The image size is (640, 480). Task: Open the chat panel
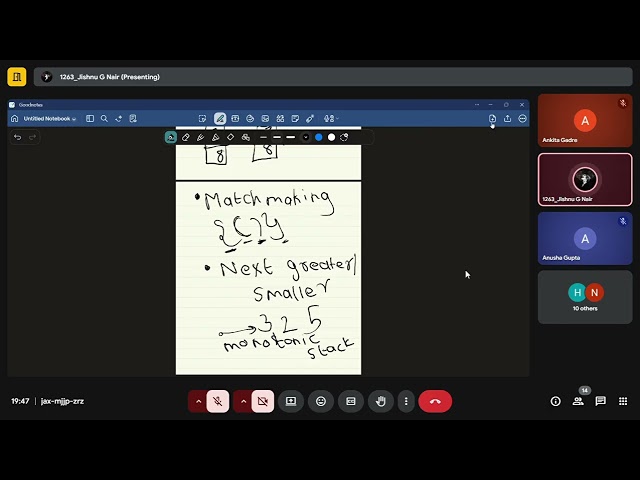coord(600,401)
